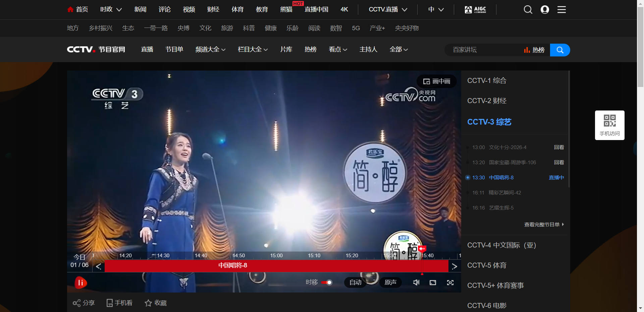This screenshot has height=312, width=644.
Task: Open the CCTV.直播 dropdown menu
Action: point(388,10)
